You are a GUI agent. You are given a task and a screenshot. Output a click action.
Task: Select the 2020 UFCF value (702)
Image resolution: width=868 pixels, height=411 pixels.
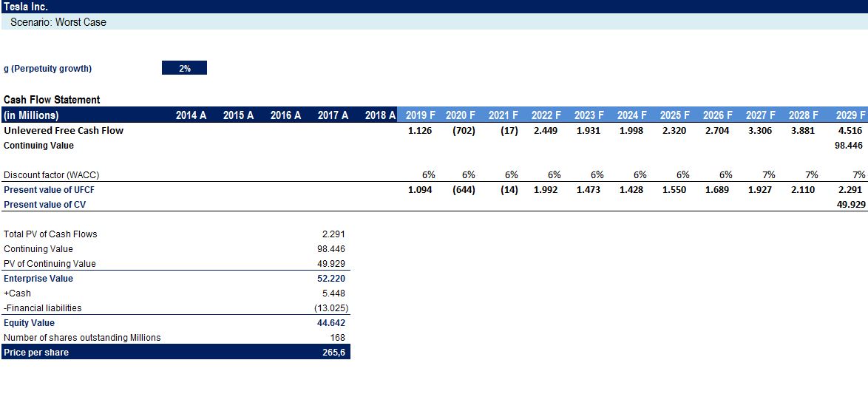(x=464, y=131)
